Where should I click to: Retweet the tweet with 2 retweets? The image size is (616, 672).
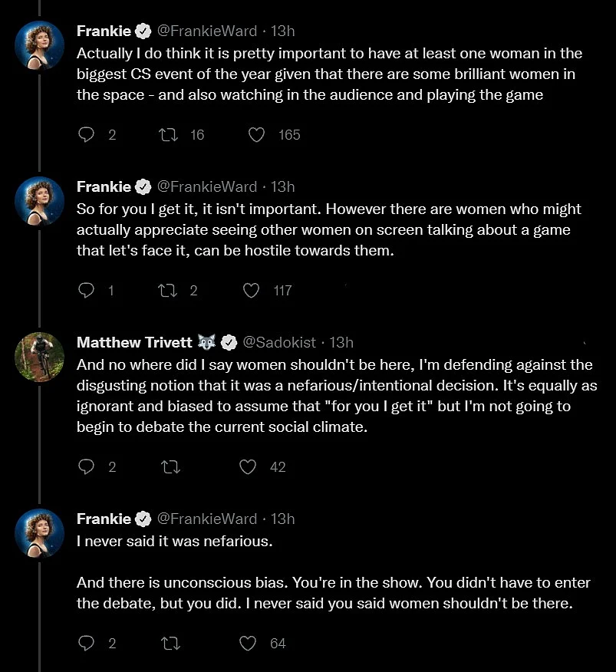click(169, 291)
